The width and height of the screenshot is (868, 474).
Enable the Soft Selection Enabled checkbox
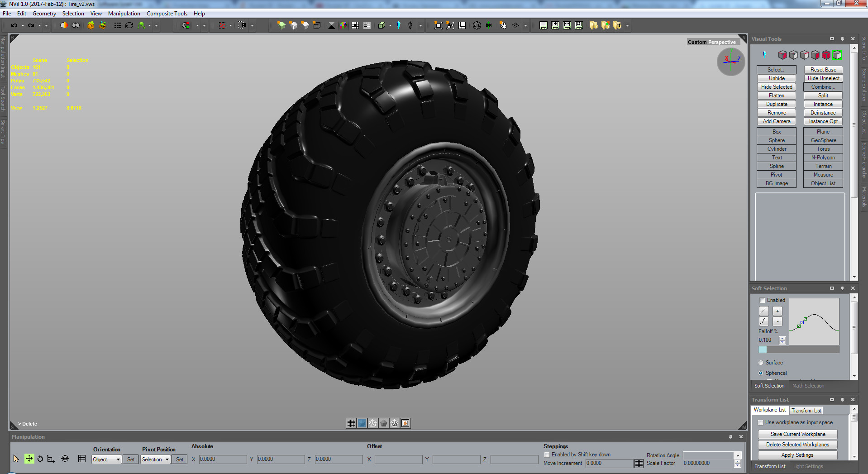(x=761, y=300)
